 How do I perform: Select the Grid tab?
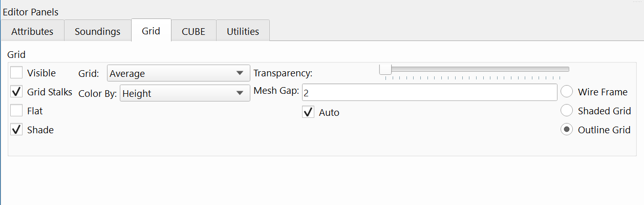[151, 31]
